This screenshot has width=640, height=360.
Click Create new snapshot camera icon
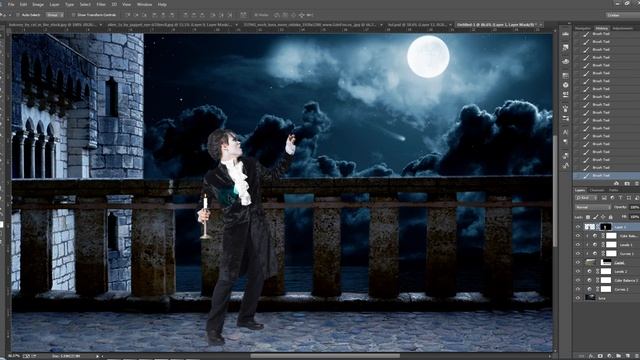coord(627,184)
